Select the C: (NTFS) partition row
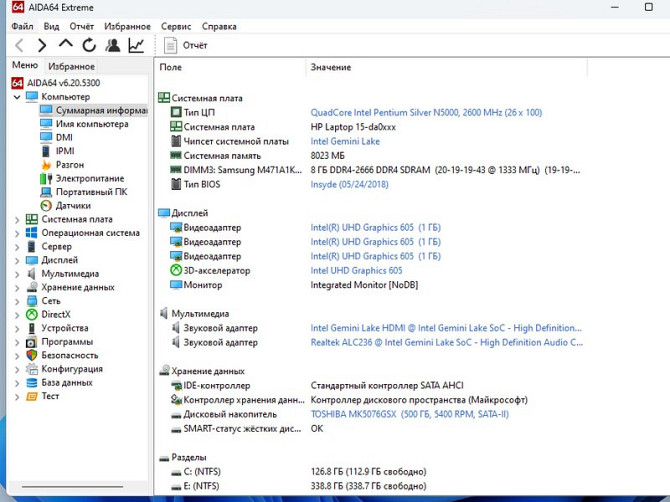 point(298,472)
